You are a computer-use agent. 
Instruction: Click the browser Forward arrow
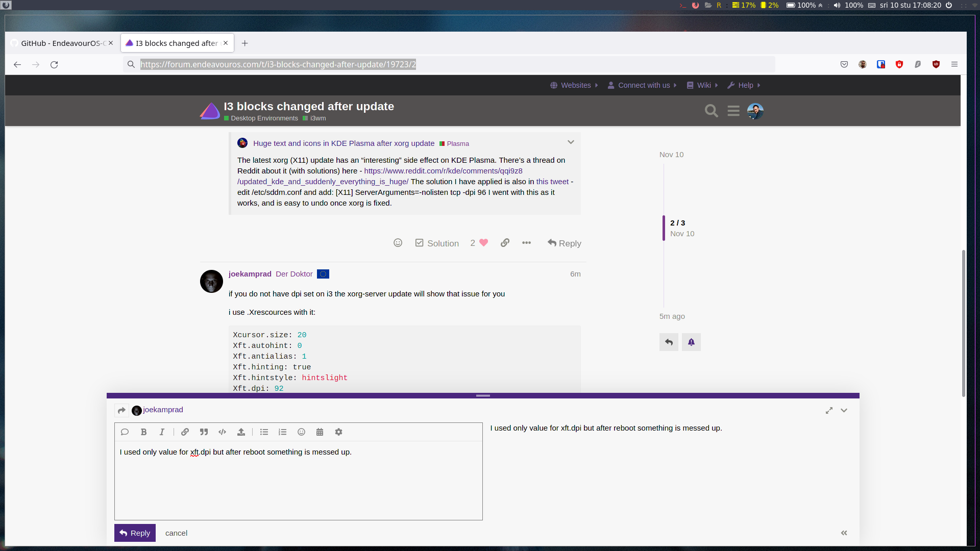(36, 64)
